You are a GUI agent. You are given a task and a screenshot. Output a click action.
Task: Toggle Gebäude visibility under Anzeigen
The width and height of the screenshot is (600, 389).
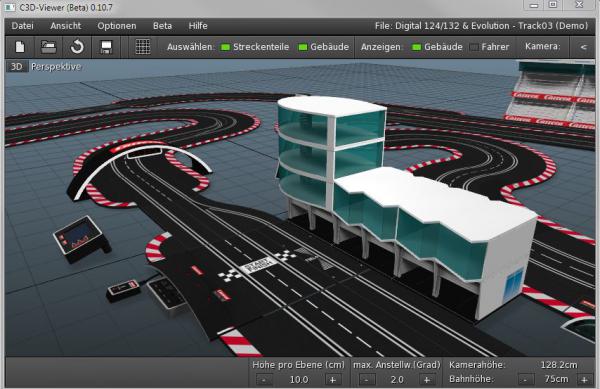coord(416,47)
